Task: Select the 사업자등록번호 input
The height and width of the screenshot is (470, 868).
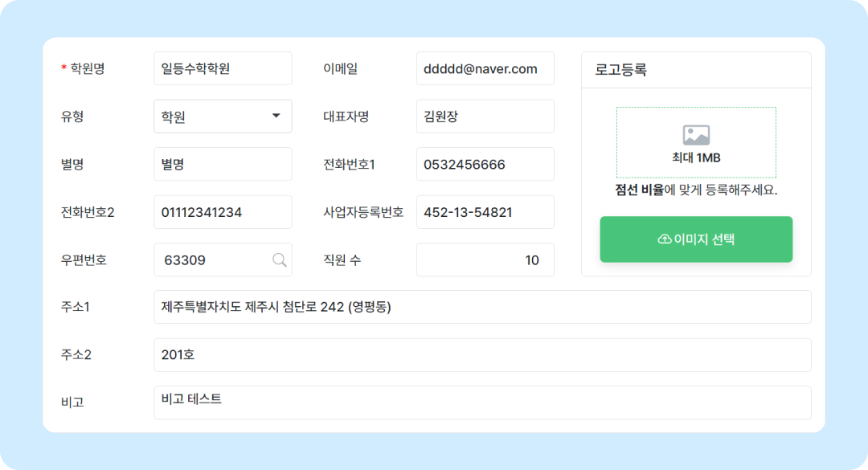Action: 485,212
